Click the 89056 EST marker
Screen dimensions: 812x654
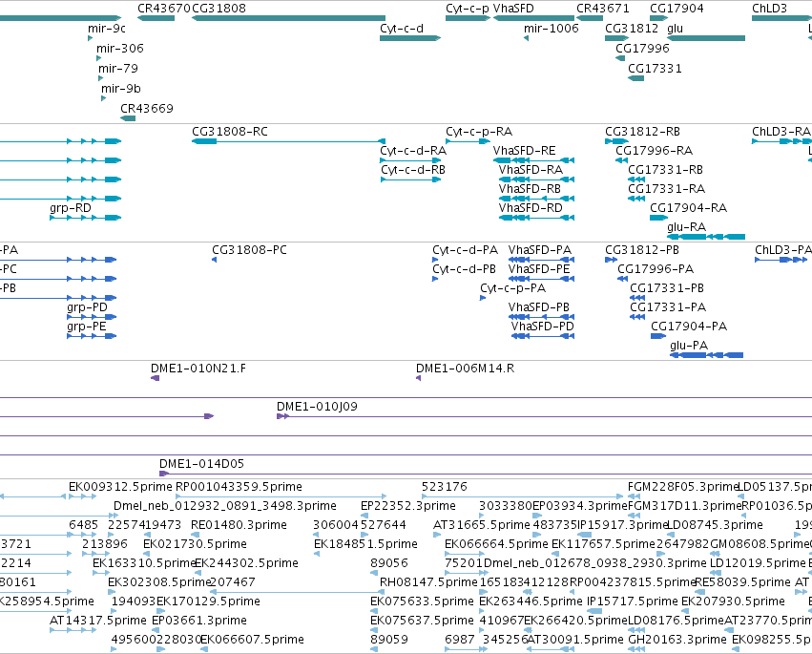pyautogui.click(x=373, y=573)
